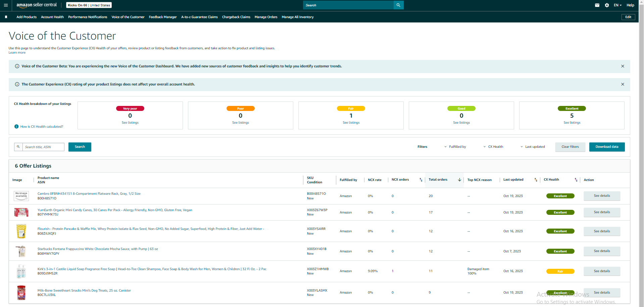Image resolution: width=644 pixels, height=307 pixels.
Task: See details for Kirk's Castile Soap
Action: coord(602,271)
